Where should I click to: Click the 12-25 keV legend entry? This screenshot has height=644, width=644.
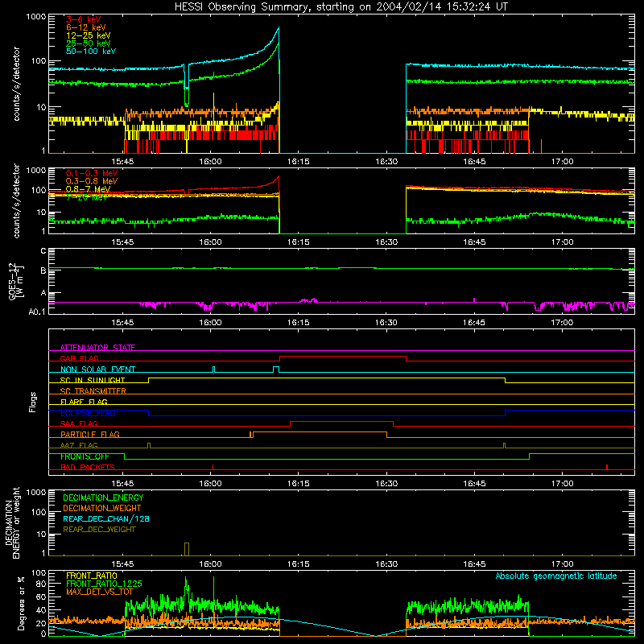coord(89,35)
